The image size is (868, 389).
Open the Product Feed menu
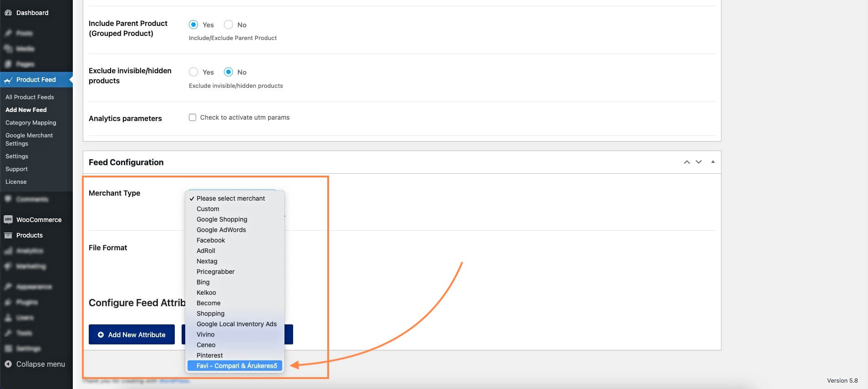pos(36,80)
